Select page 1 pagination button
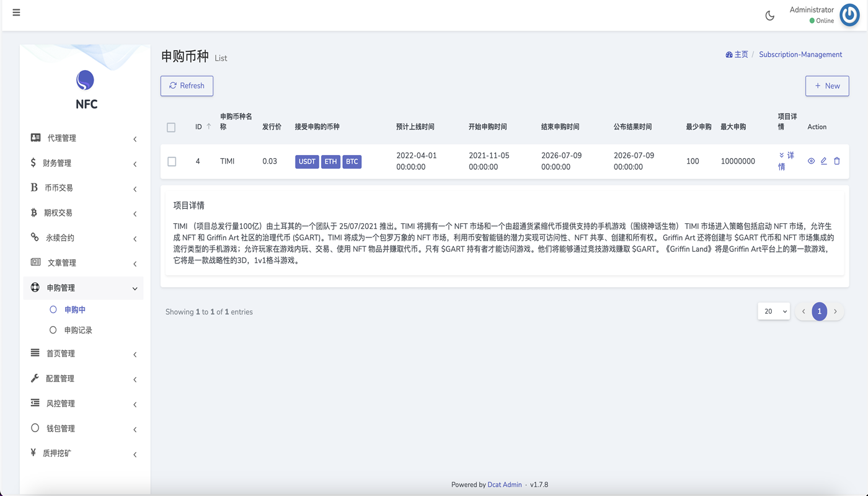 click(x=820, y=311)
